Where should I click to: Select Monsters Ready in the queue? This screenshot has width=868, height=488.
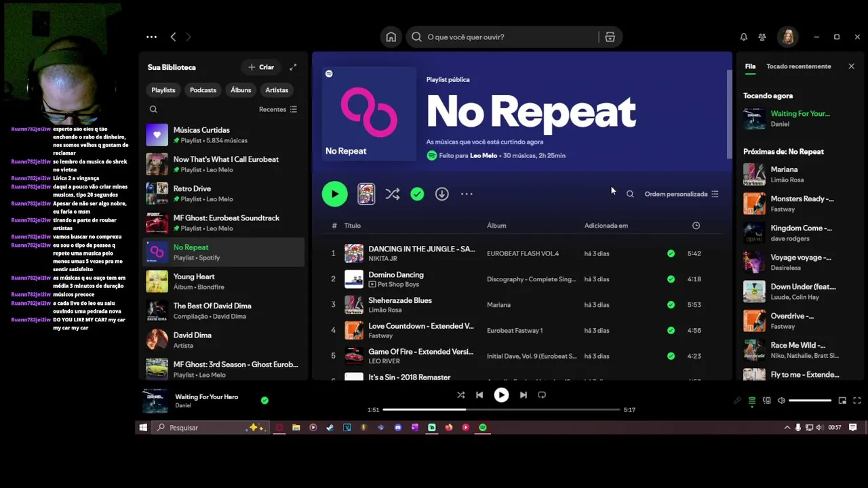[802, 203]
